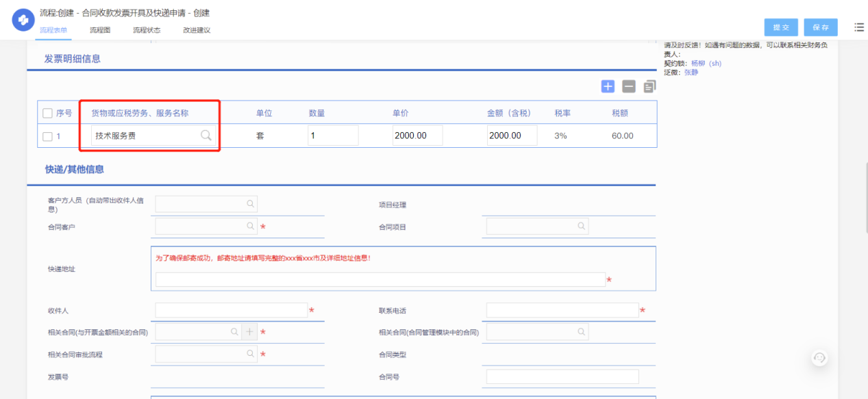Save the form with 保存 button
Image resolution: width=868 pixels, height=399 pixels.
[x=821, y=27]
